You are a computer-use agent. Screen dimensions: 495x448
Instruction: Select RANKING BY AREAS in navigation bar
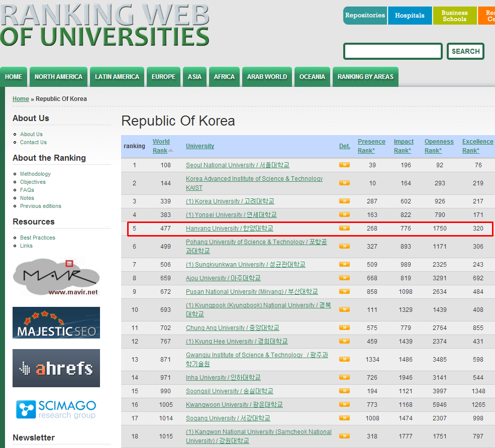point(365,77)
